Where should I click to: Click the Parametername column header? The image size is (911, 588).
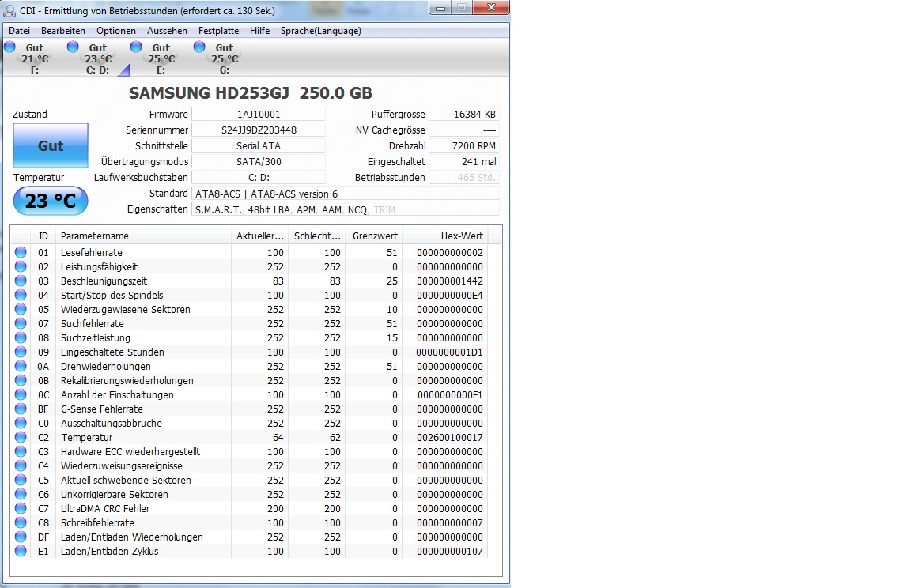point(143,236)
